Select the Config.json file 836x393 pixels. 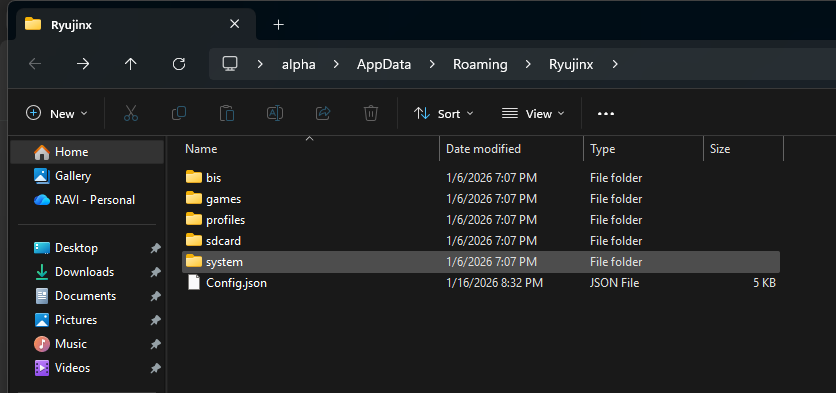[x=480, y=283]
